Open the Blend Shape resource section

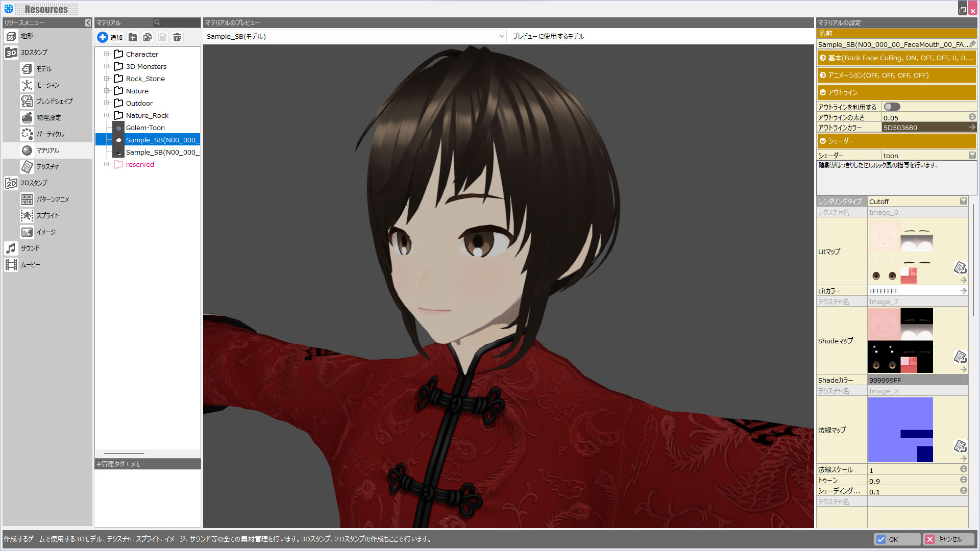coord(54,102)
